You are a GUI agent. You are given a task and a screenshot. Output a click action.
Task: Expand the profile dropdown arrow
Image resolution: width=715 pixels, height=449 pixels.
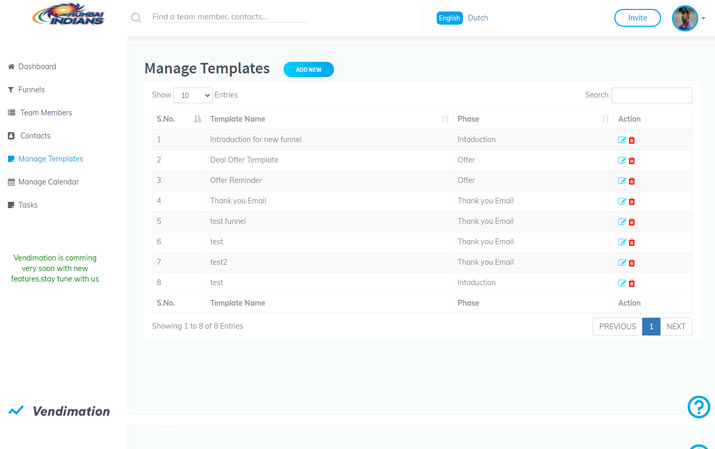[x=704, y=18]
